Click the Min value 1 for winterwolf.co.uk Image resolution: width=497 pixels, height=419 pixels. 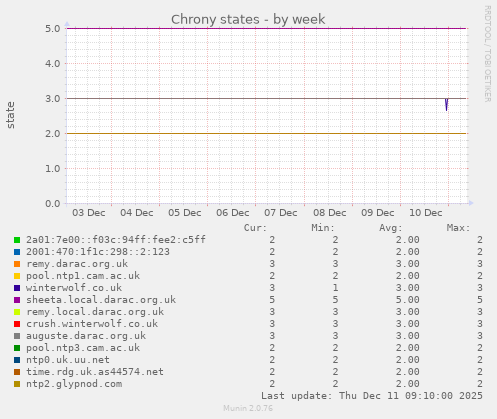tap(335, 288)
